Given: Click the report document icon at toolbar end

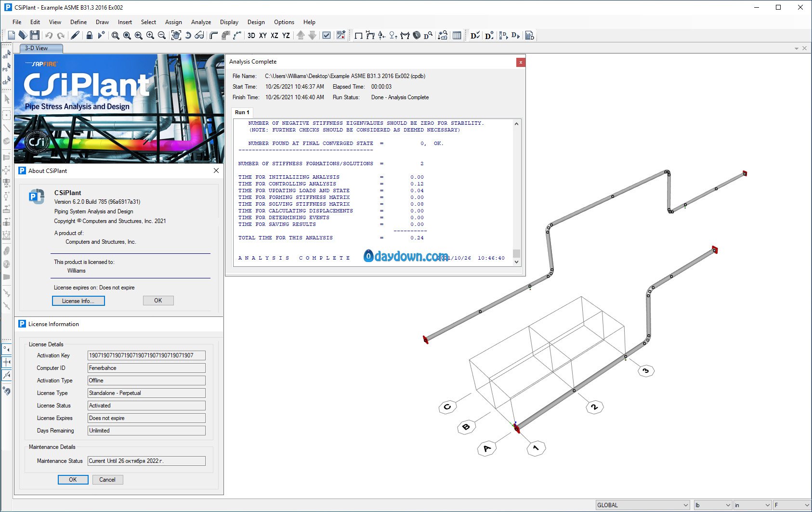Looking at the screenshot, I should 529,35.
